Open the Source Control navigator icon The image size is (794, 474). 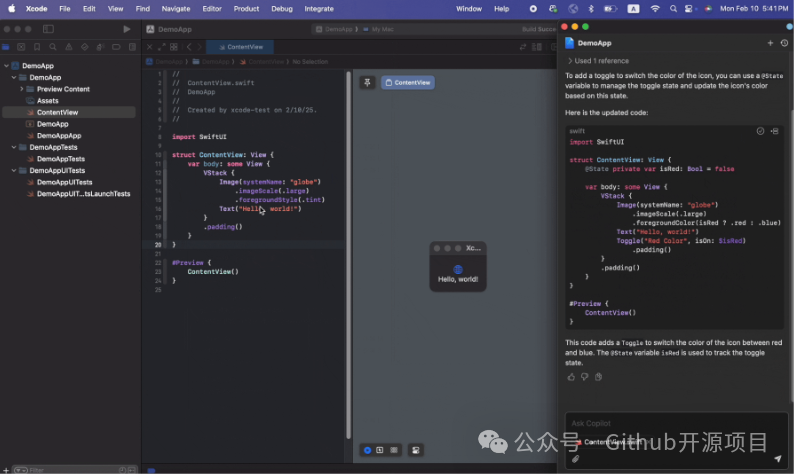21,47
